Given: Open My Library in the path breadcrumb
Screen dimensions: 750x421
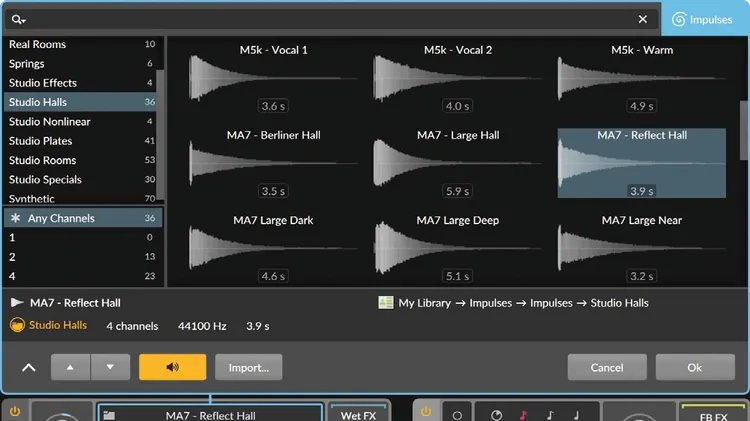Looking at the screenshot, I should (425, 303).
